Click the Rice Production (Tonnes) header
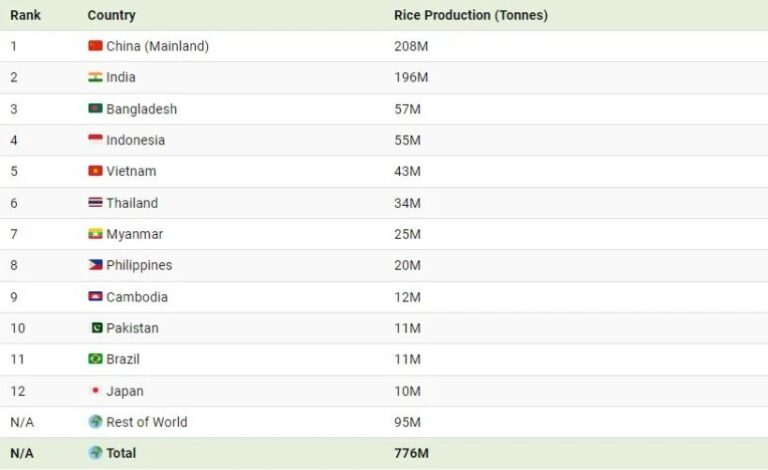The image size is (768, 470). click(x=471, y=15)
